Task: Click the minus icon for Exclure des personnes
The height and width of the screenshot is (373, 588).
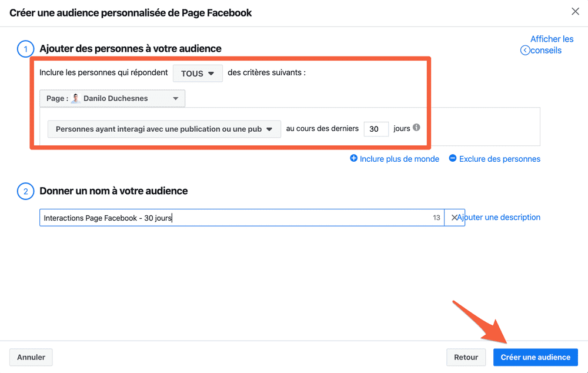Action: pyautogui.click(x=452, y=158)
